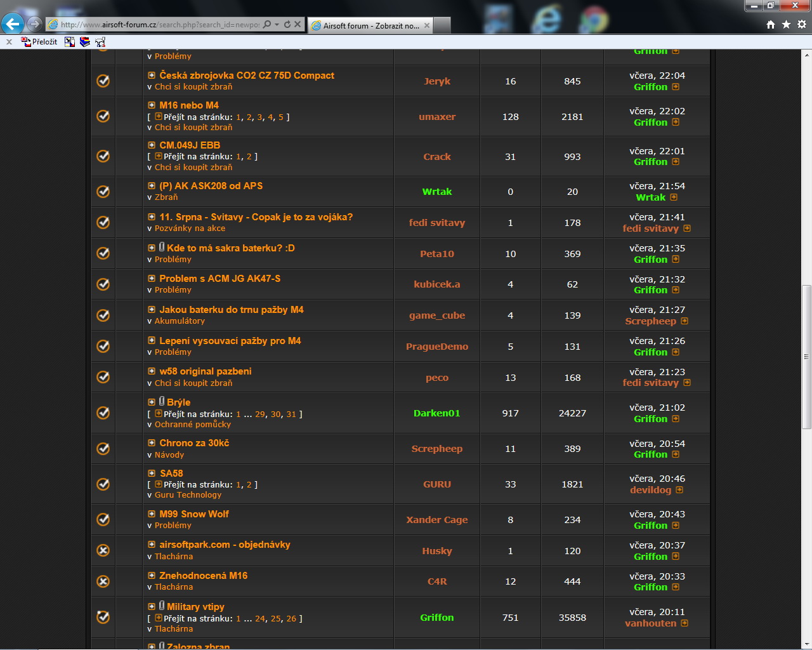Open the address bar autocomplete dropdown arrow

pos(277,24)
